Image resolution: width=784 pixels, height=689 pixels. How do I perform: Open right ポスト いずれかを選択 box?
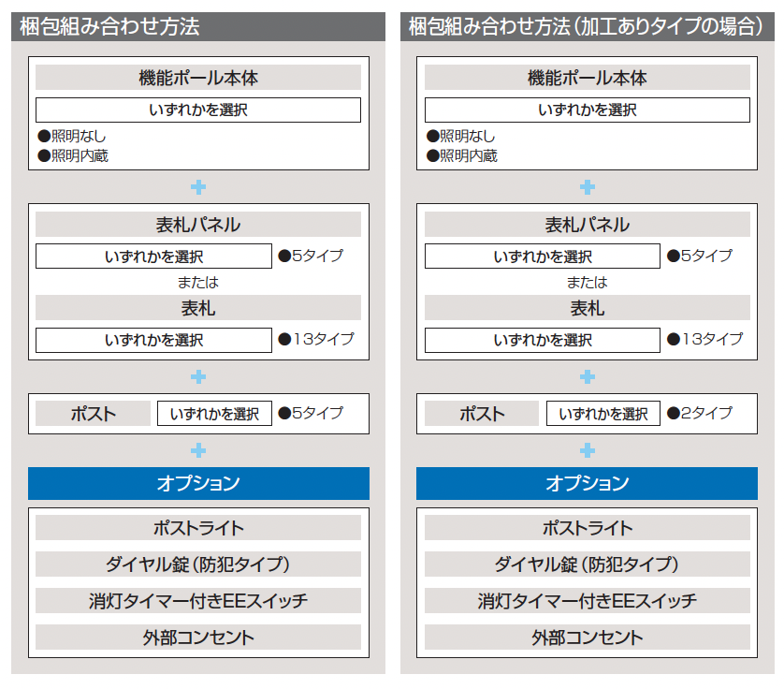pos(603,413)
